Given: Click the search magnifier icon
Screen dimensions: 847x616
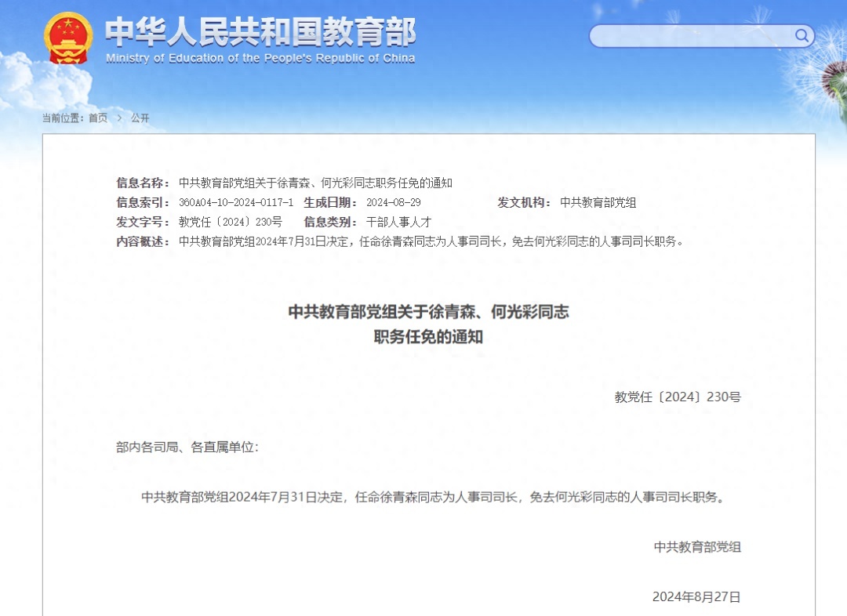Looking at the screenshot, I should coord(802,35).
